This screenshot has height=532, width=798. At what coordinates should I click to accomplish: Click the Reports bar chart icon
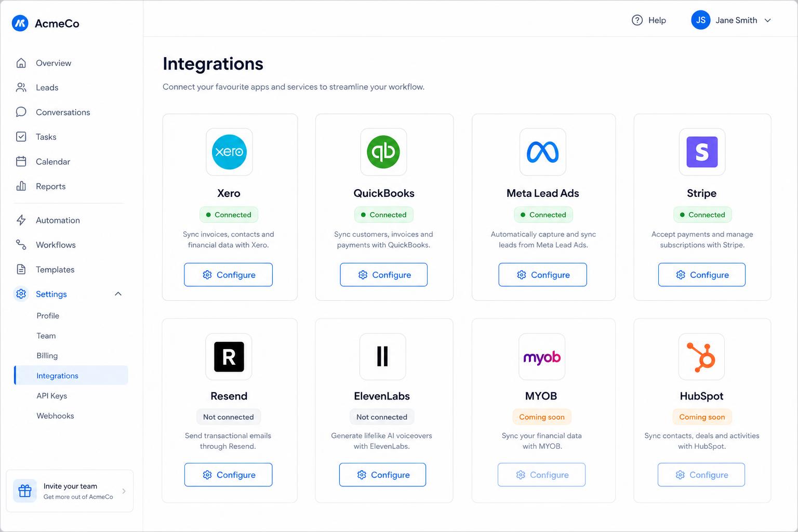(x=21, y=186)
